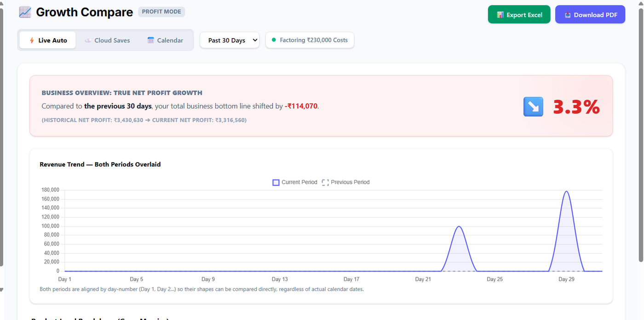Screen dimensions: 644x320
Task: Click the 20,000 y-axis value
Action: click(52, 262)
